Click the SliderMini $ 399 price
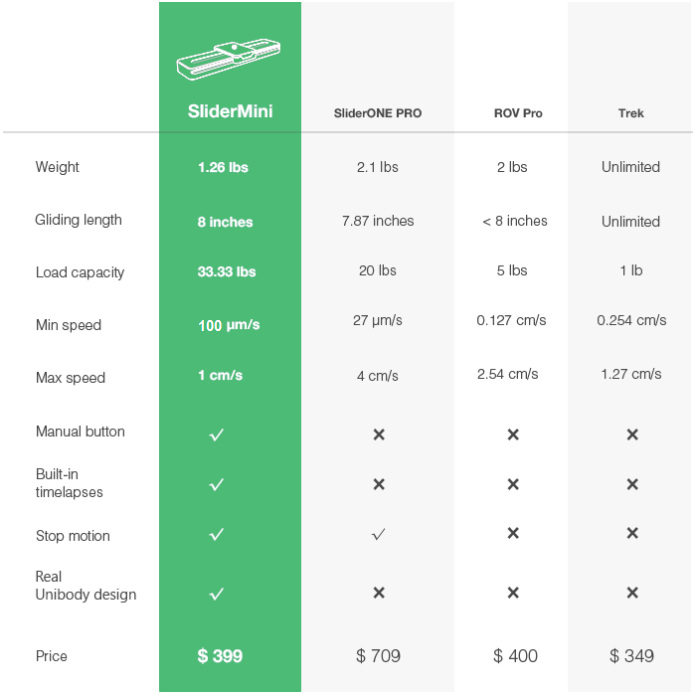Screen dimensions: 695x695 coord(220,656)
